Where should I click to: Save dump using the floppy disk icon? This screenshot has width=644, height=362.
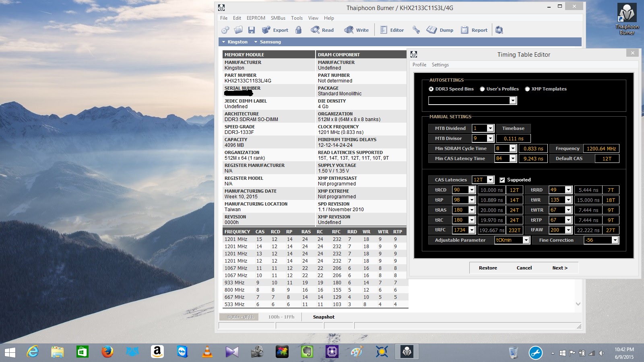coord(252,30)
